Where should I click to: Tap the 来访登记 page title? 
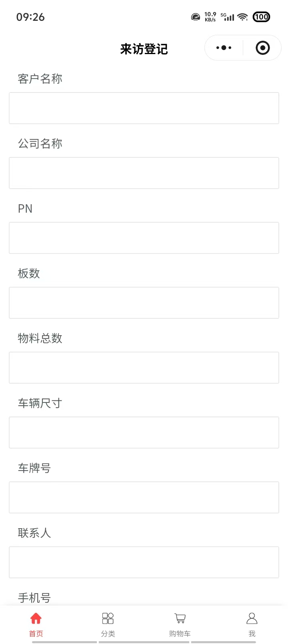(144, 49)
